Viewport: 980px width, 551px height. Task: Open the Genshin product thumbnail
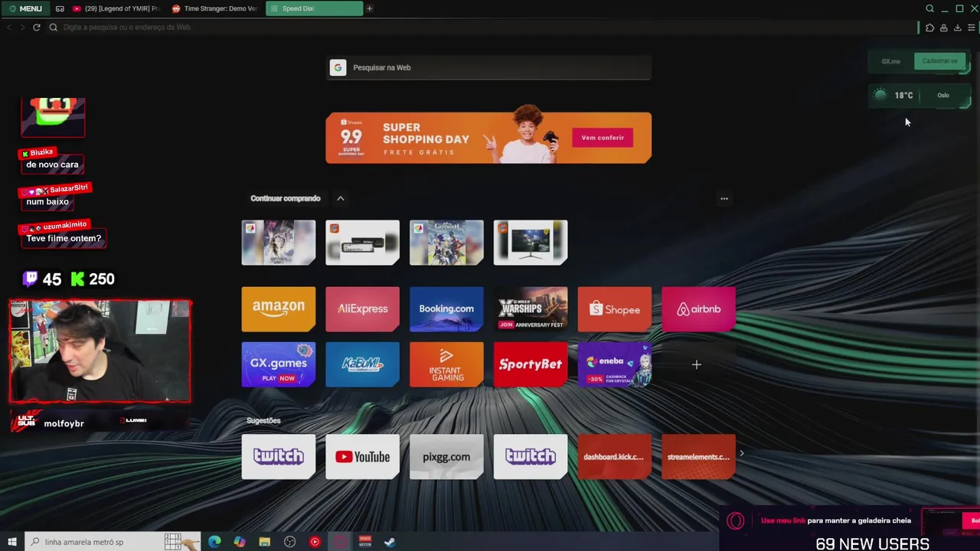pyautogui.click(x=446, y=243)
